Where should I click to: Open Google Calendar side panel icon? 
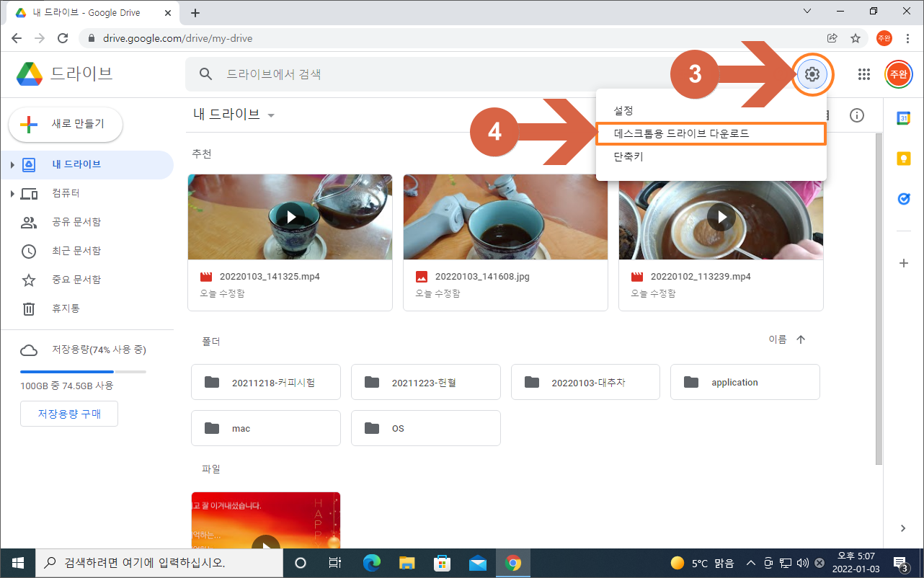click(x=904, y=119)
